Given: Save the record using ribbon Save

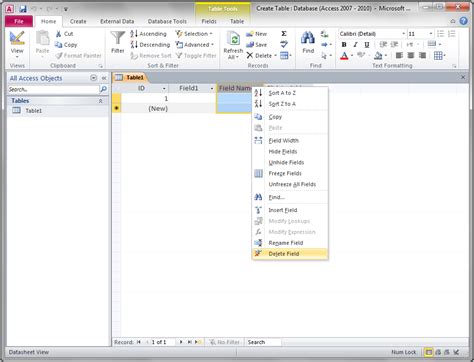Looking at the screenshot, I should 256,45.
